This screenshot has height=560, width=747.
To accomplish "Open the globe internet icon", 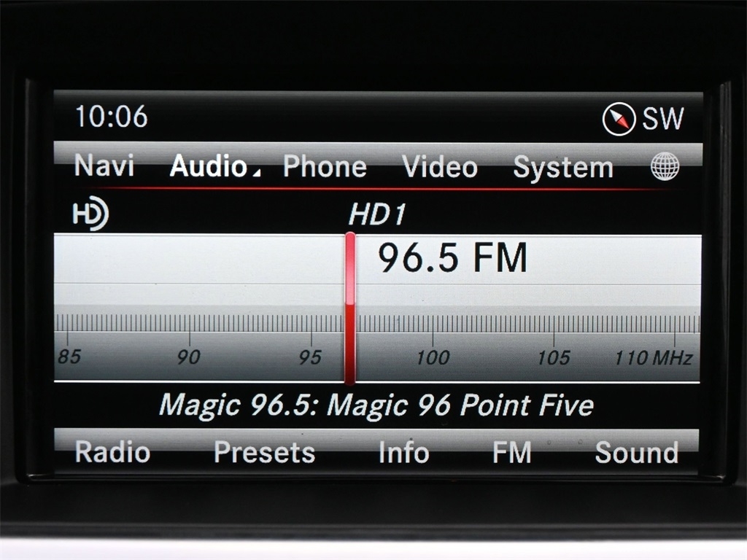I will [x=665, y=167].
